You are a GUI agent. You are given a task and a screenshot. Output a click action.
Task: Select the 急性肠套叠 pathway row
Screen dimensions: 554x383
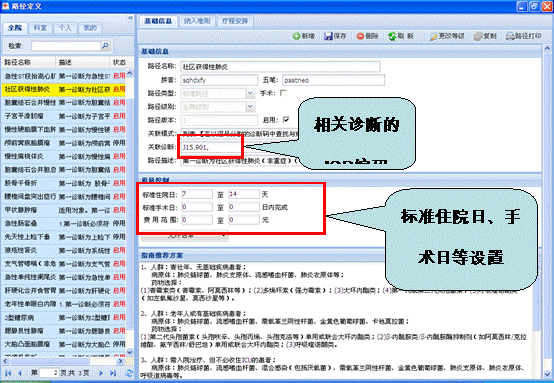click(64, 223)
